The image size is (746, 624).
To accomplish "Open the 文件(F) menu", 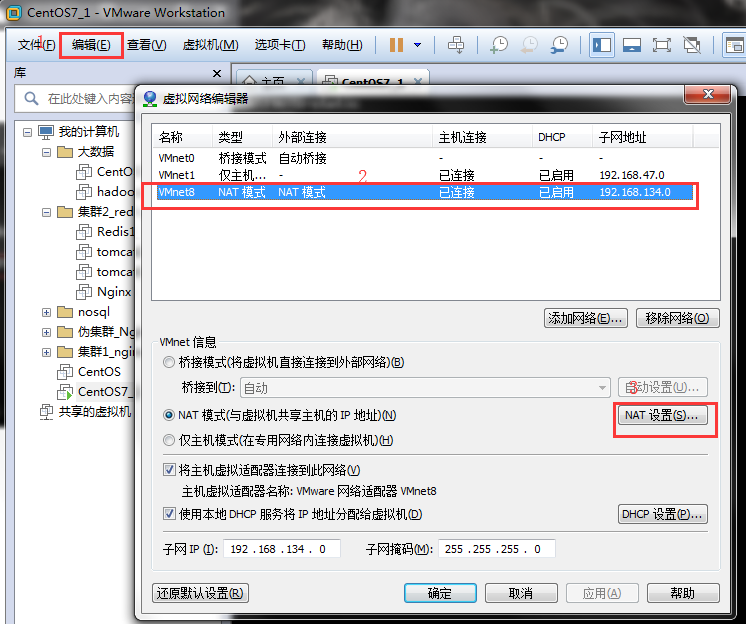I will pos(37,45).
